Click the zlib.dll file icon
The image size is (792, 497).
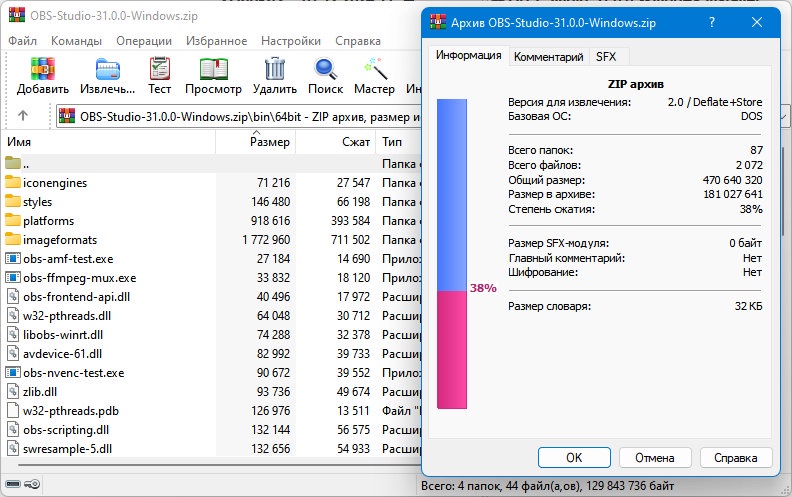(x=13, y=391)
